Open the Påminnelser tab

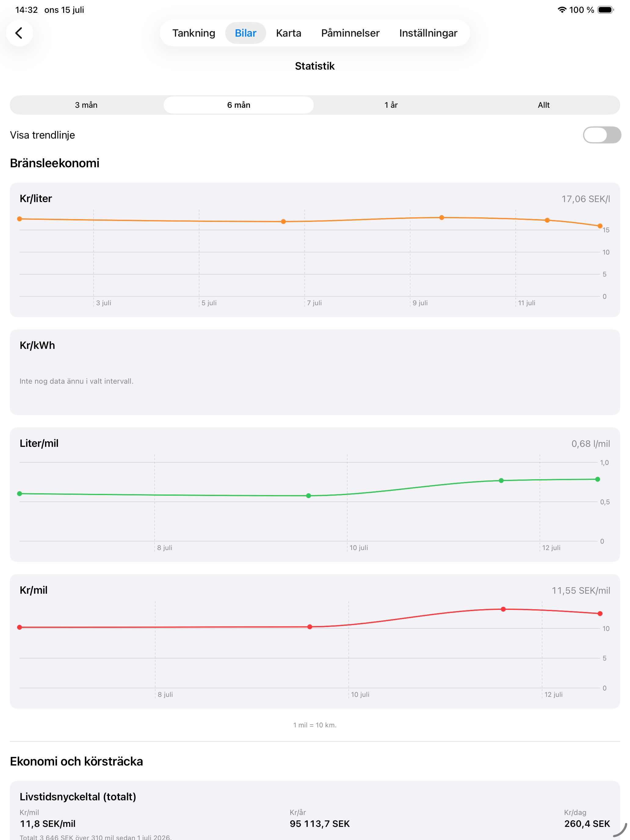(350, 33)
